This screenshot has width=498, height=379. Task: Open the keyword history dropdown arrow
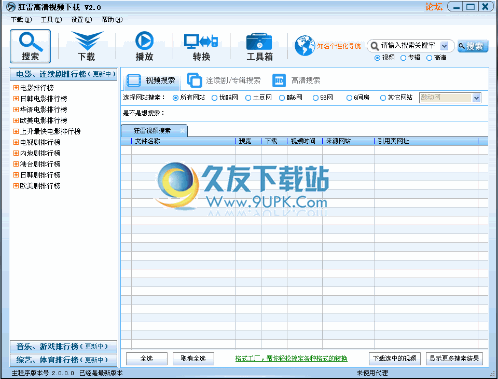(444, 46)
